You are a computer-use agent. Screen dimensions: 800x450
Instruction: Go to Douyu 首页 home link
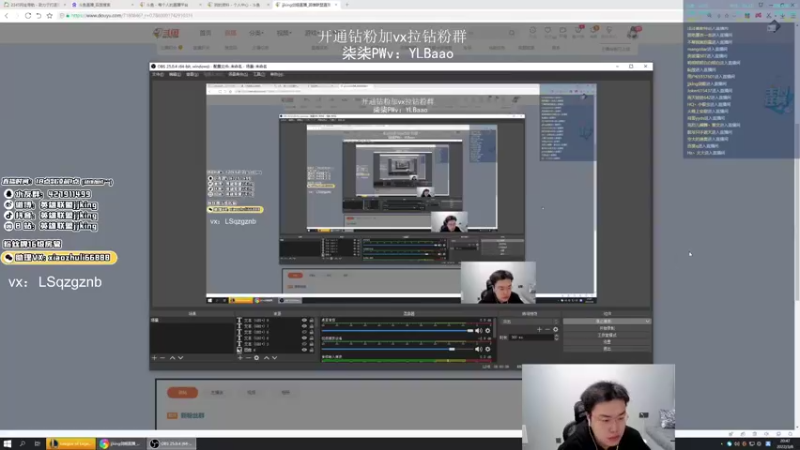(205, 33)
